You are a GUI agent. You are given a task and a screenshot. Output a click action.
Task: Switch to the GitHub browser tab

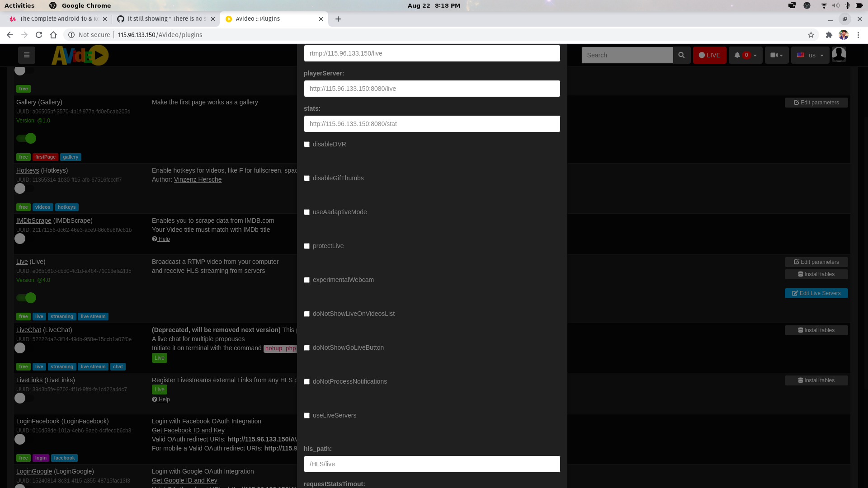point(165,19)
